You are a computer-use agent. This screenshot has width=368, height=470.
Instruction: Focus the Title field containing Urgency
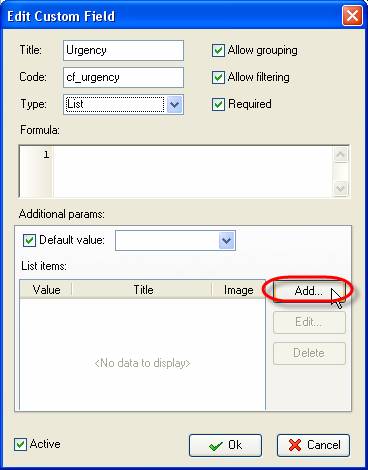click(x=123, y=51)
